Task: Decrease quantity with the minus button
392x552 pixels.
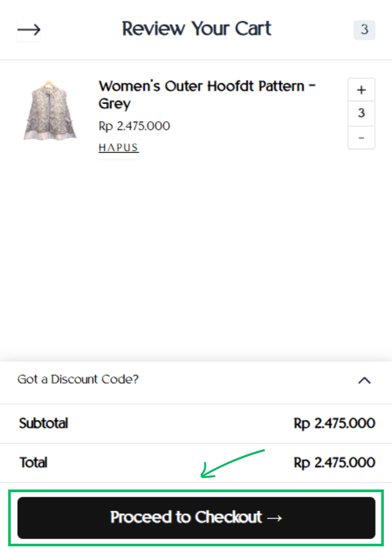Action: pos(361,138)
